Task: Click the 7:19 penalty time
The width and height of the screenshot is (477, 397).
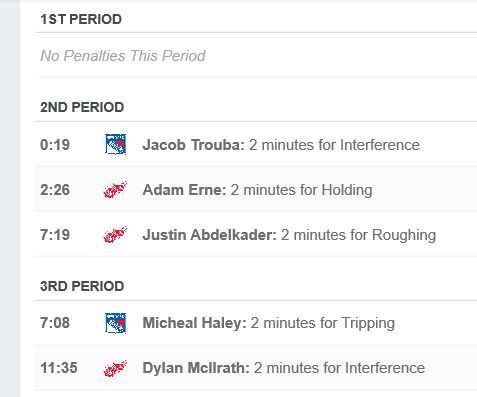Action: (55, 235)
